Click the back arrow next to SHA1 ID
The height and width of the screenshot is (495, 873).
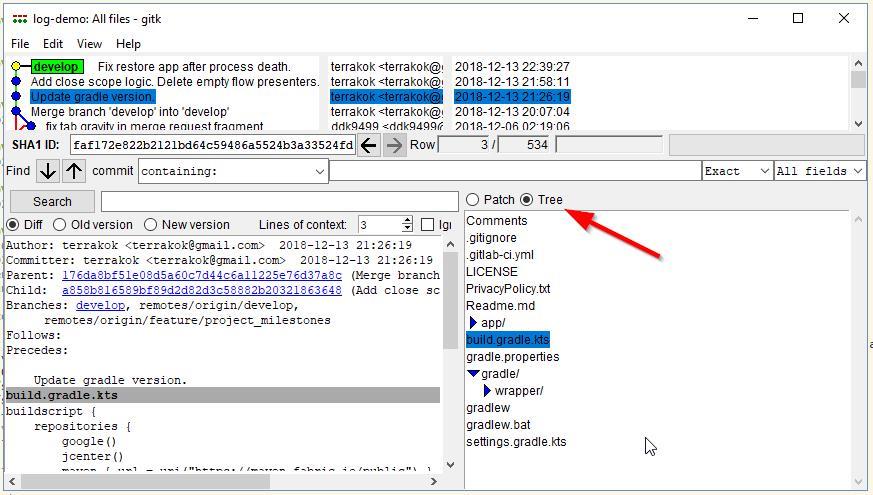(x=369, y=145)
